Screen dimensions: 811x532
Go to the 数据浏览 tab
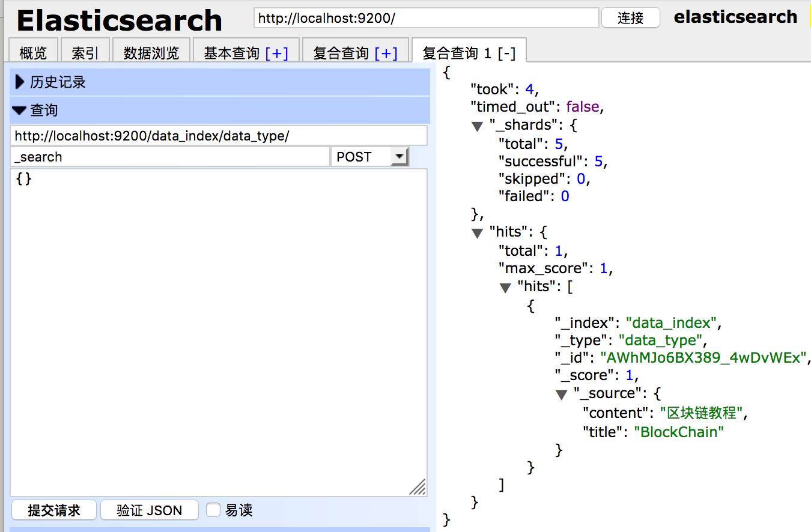tap(151, 52)
